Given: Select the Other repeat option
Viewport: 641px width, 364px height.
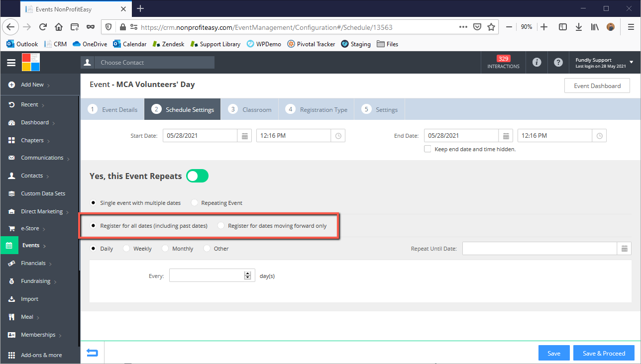Looking at the screenshot, I should [207, 249].
